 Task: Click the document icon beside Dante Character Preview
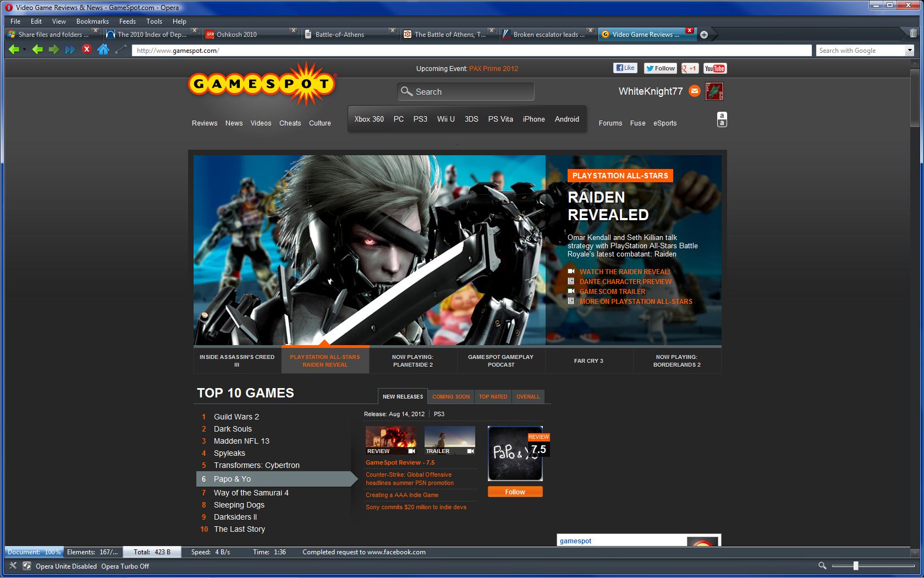pos(571,281)
